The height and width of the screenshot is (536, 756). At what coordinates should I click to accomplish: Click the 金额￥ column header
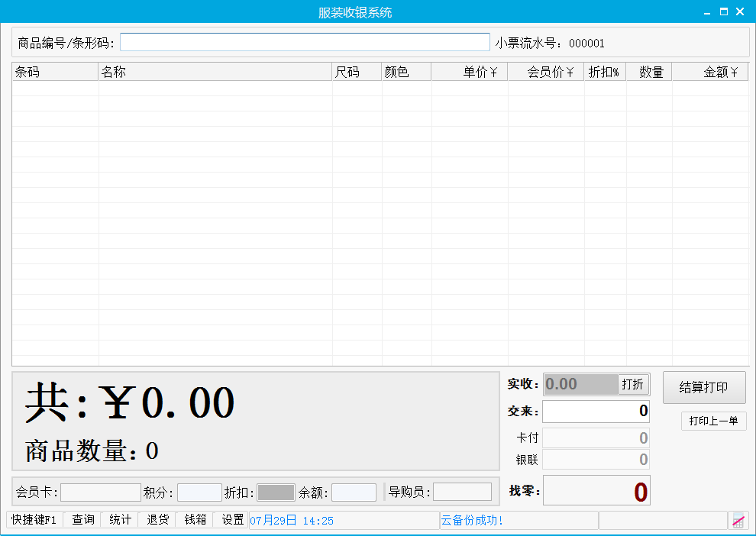click(x=710, y=73)
